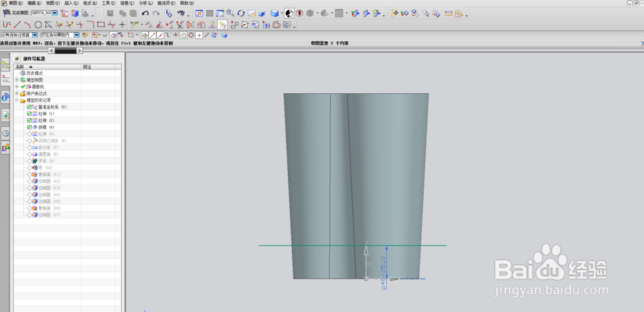Open the SKETCH_002 sketch name dropdown

coord(55,13)
